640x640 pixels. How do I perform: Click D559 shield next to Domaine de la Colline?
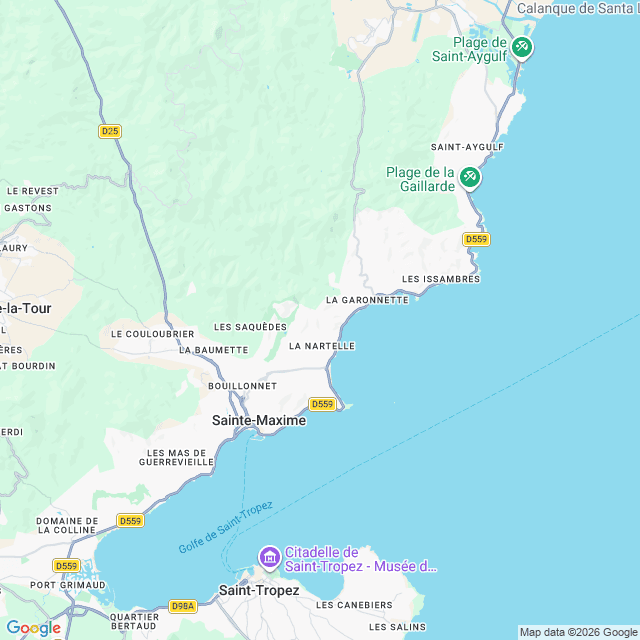click(131, 521)
